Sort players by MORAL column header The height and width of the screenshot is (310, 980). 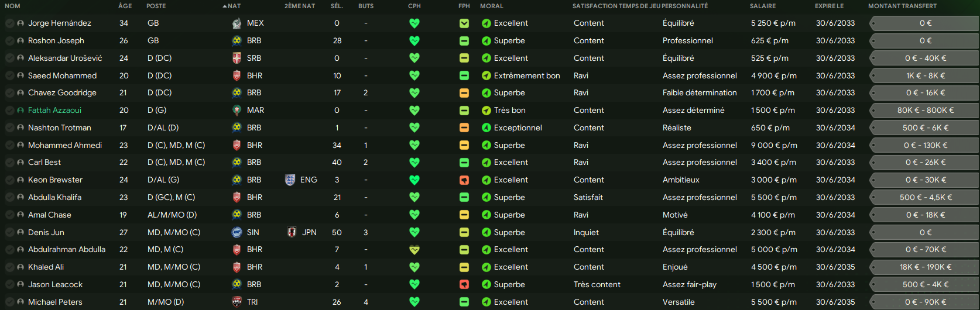coord(492,6)
